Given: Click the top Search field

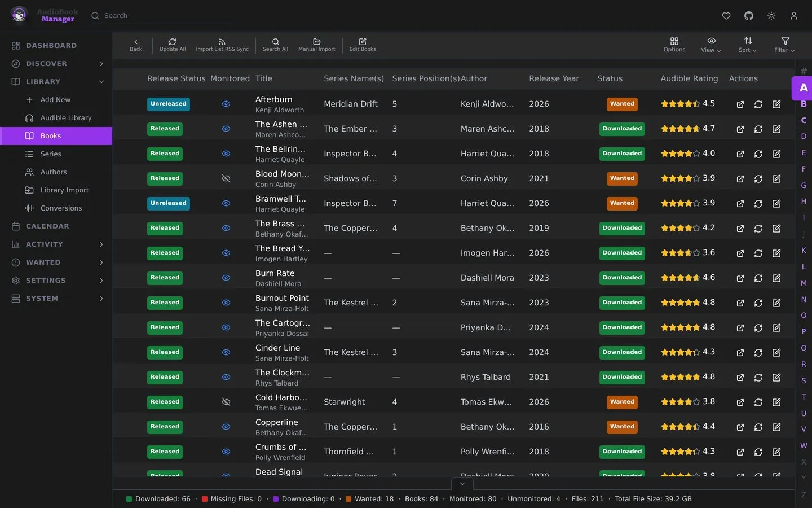Looking at the screenshot, I should tap(161, 16).
